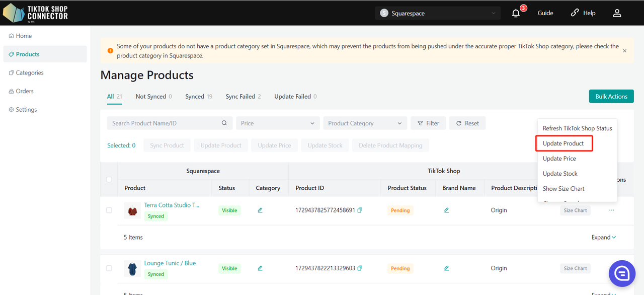Go to Home in the sidebar

coord(45,36)
